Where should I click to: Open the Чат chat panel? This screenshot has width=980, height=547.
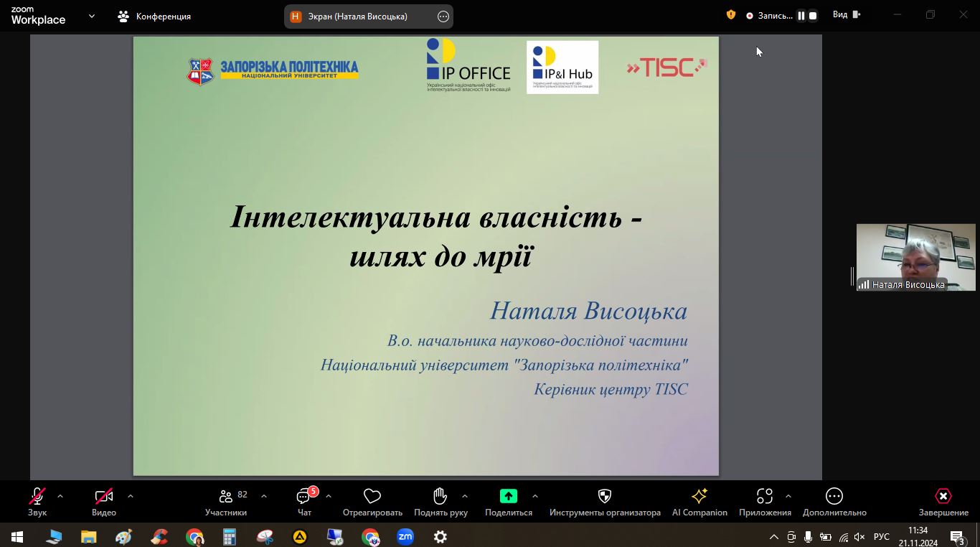[x=304, y=497]
